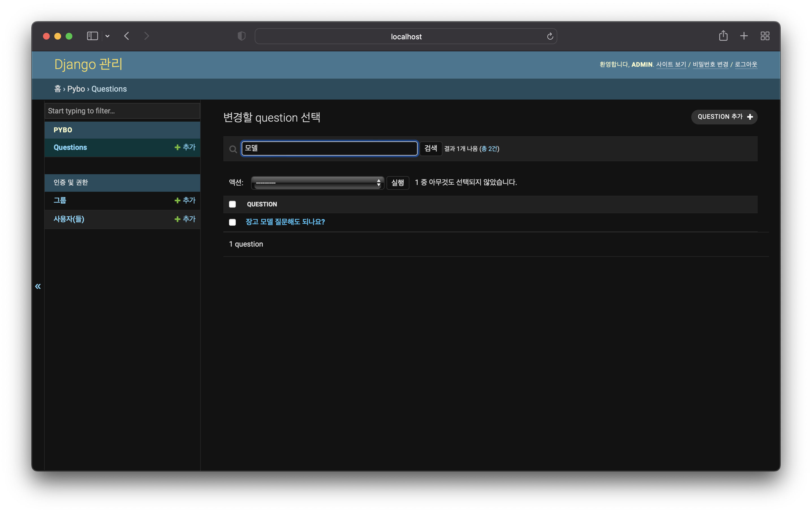Viewport: 812px width, 513px height.
Task: Reload the localhost page
Action: tap(550, 36)
